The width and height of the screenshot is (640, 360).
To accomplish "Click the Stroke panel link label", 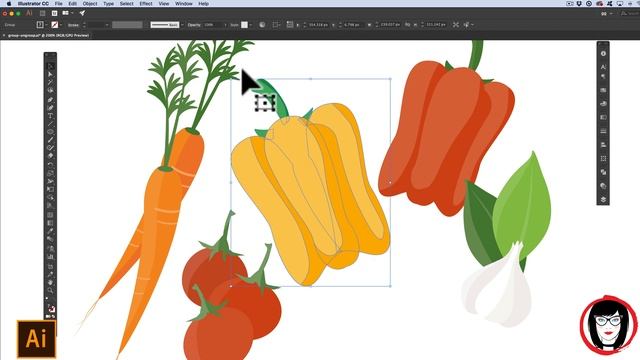I will (x=73, y=25).
